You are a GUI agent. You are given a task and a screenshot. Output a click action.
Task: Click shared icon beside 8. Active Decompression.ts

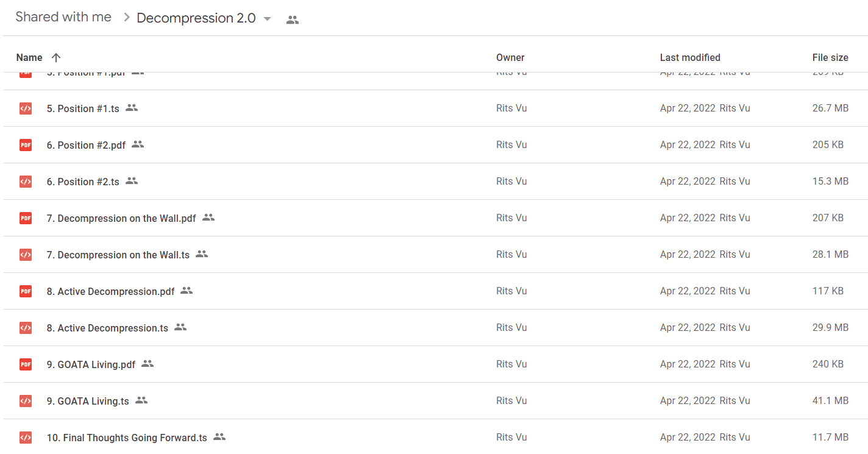click(x=180, y=327)
